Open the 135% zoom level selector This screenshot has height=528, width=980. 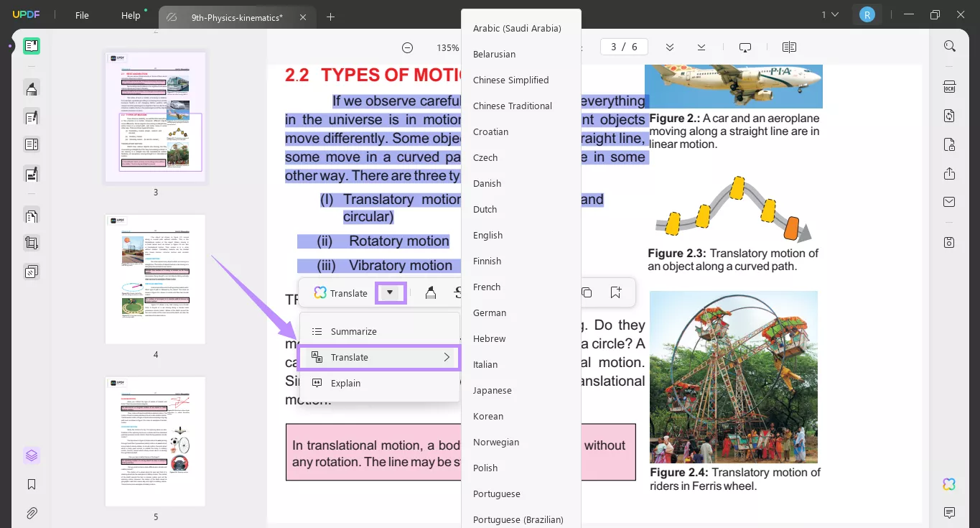447,47
